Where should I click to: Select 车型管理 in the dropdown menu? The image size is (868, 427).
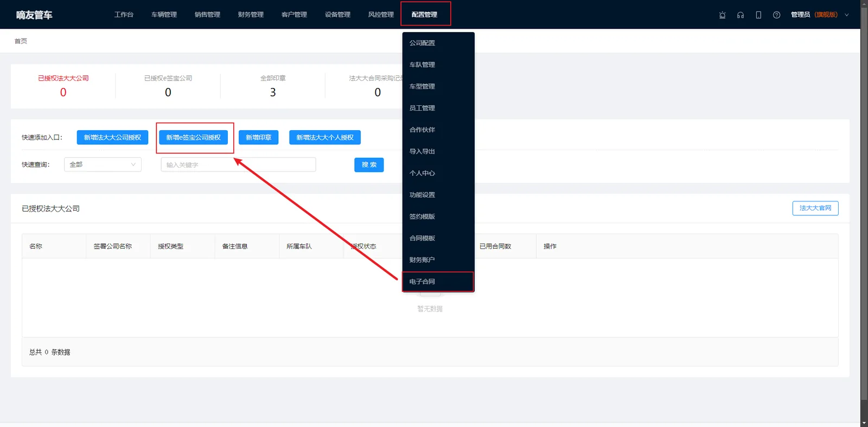click(438, 86)
